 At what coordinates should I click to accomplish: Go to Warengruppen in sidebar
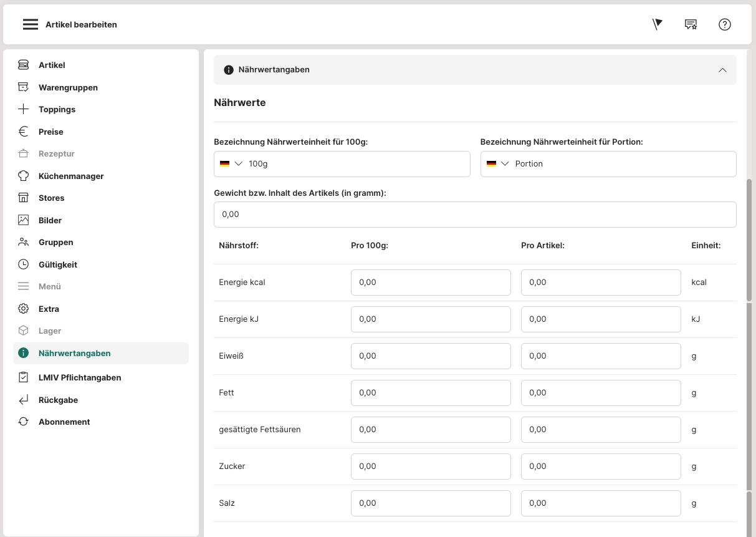point(68,87)
